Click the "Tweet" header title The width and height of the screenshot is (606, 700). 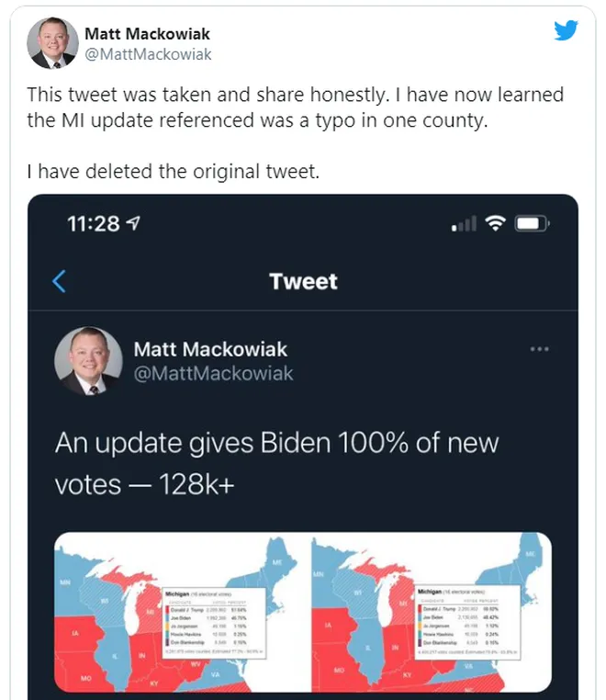click(303, 281)
